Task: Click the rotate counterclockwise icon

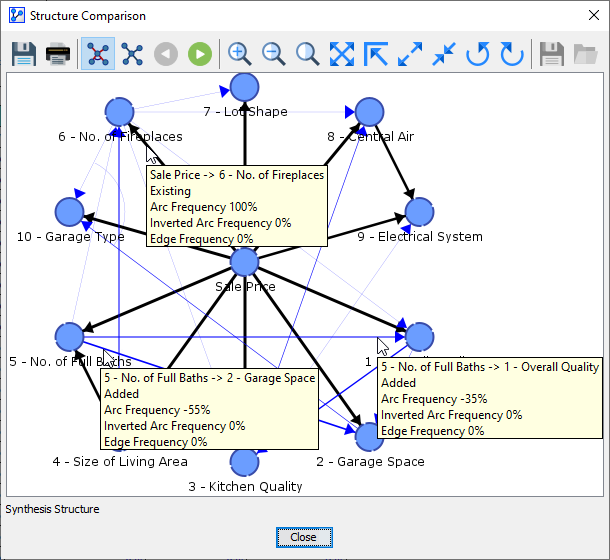Action: coord(478,54)
